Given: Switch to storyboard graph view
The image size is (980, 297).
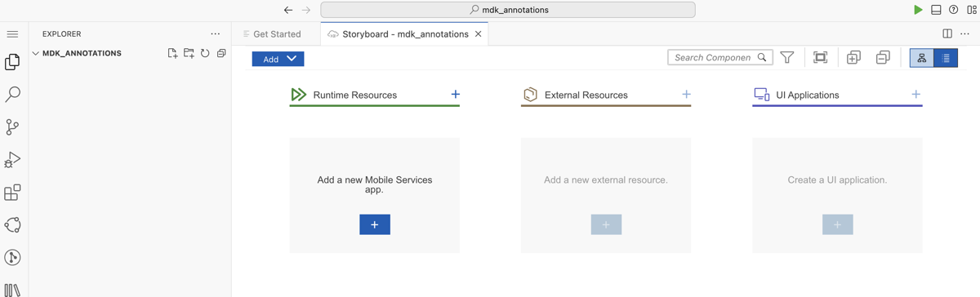Looking at the screenshot, I should point(922,58).
